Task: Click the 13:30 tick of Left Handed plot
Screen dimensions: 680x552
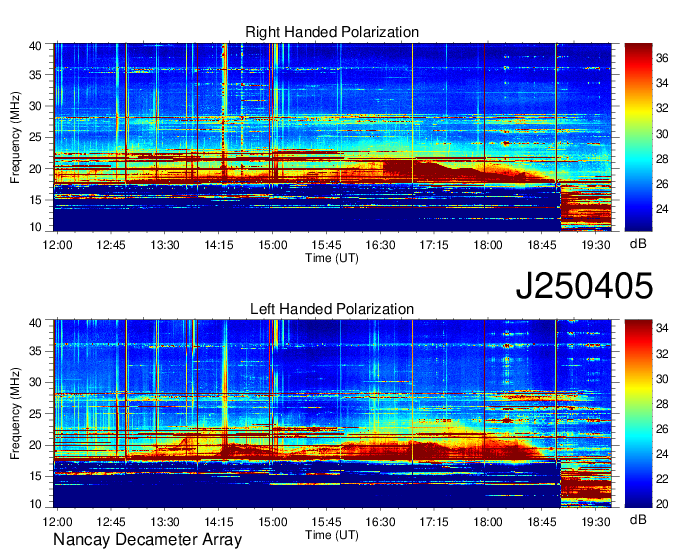Action: 165,522
